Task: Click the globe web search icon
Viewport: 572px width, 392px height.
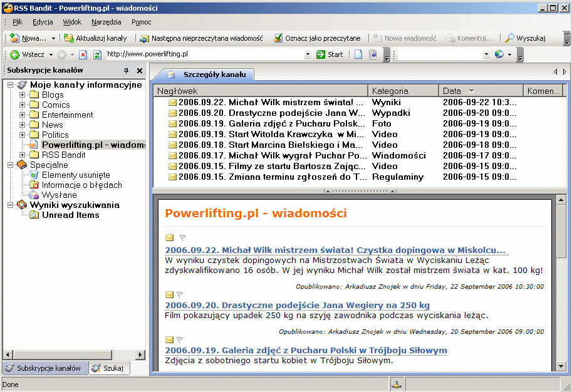Action: click(499, 54)
